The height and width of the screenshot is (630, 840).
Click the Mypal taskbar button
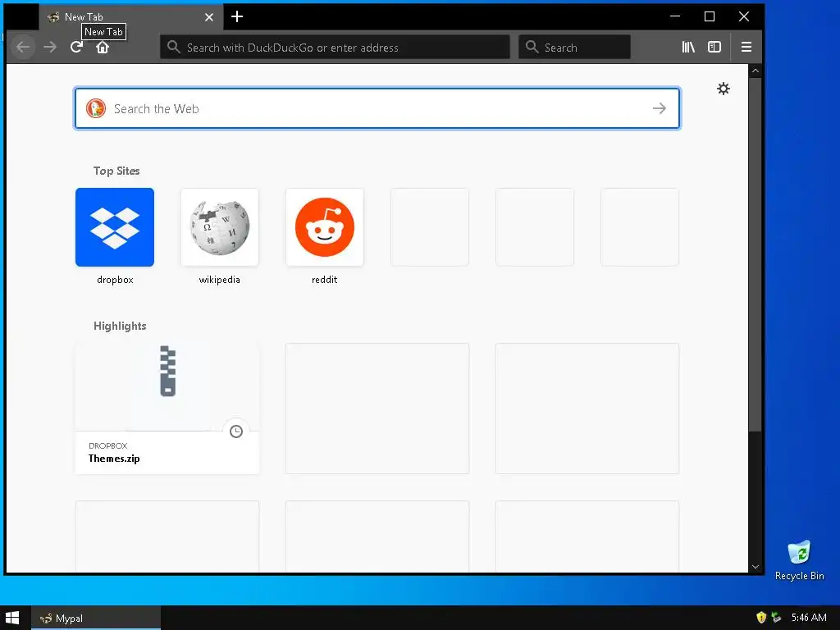coord(96,619)
